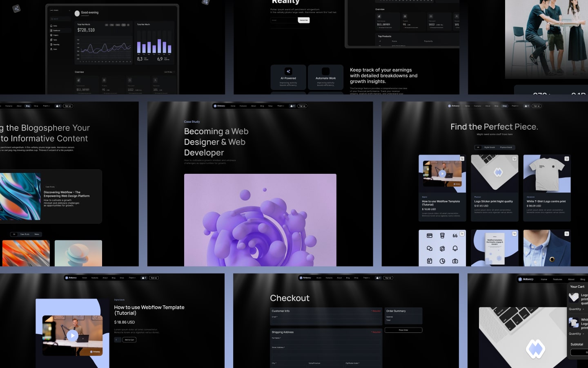Add the blazer lapel pin product to cart
Viewport: 588px width, 368px height.
pos(566,234)
